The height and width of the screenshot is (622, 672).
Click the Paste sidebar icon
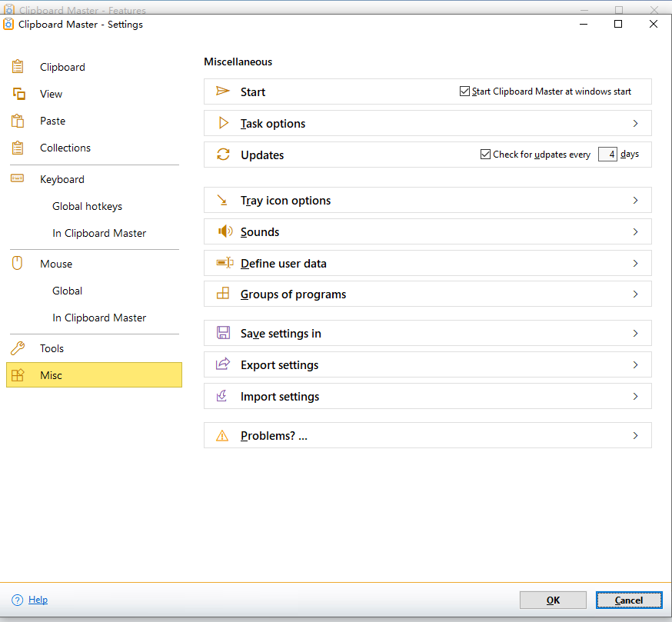18,121
